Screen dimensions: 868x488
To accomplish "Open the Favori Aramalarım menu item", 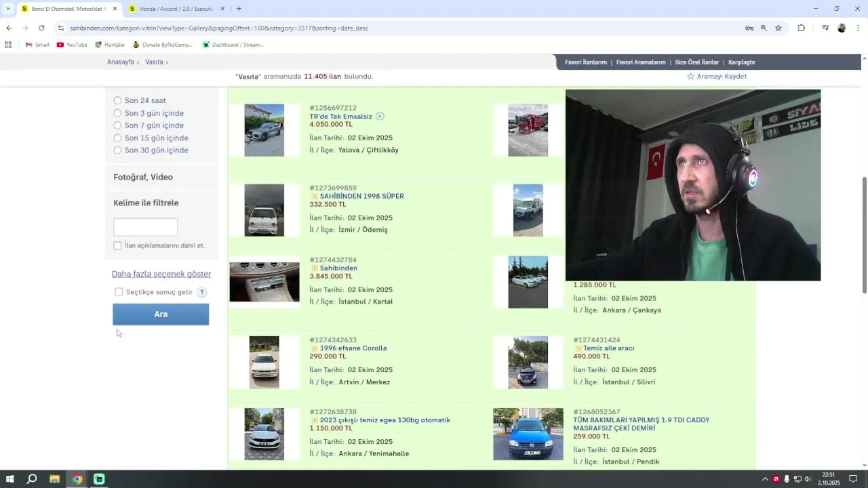I will point(641,62).
